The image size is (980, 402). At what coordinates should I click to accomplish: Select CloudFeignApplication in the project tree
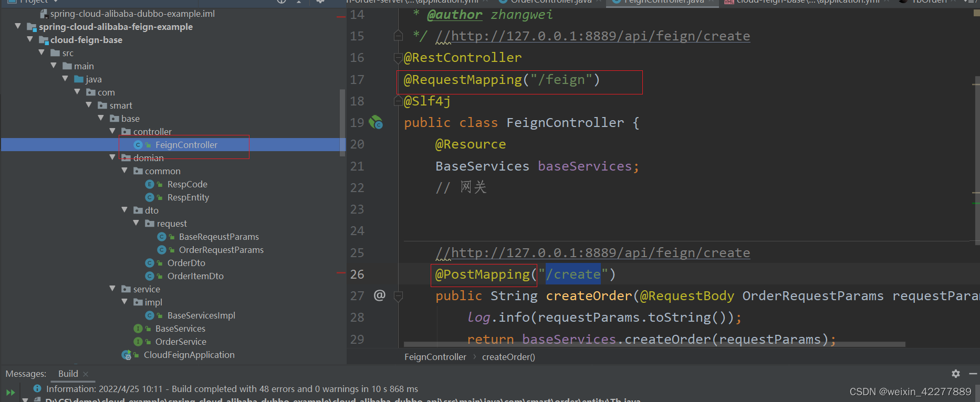(189, 355)
